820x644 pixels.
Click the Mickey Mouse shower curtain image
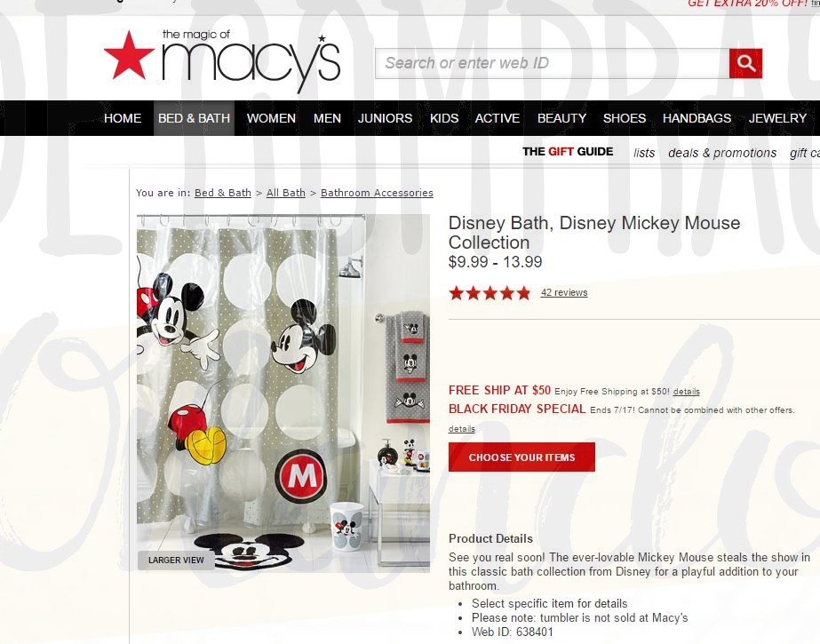click(283, 393)
